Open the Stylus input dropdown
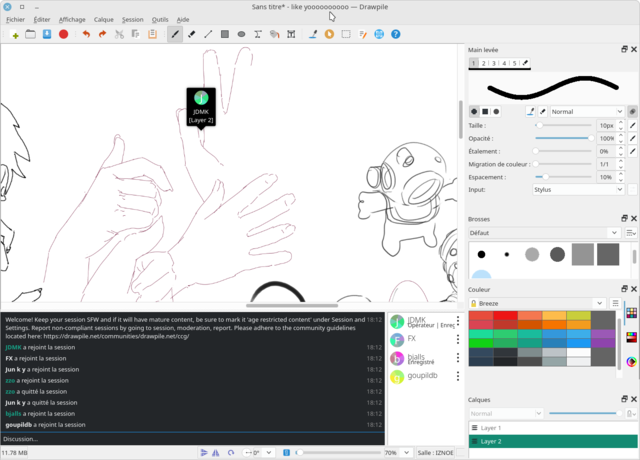The height and width of the screenshot is (460, 640). (x=577, y=189)
